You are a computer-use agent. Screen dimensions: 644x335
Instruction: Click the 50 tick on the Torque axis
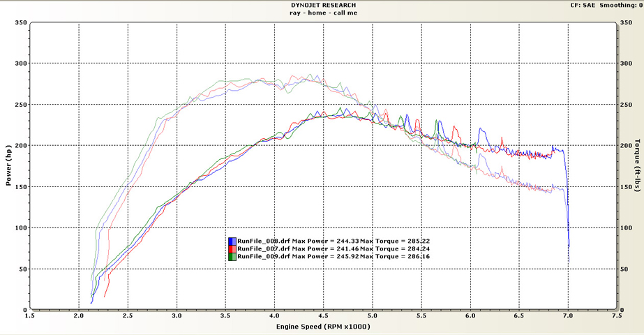click(x=625, y=269)
